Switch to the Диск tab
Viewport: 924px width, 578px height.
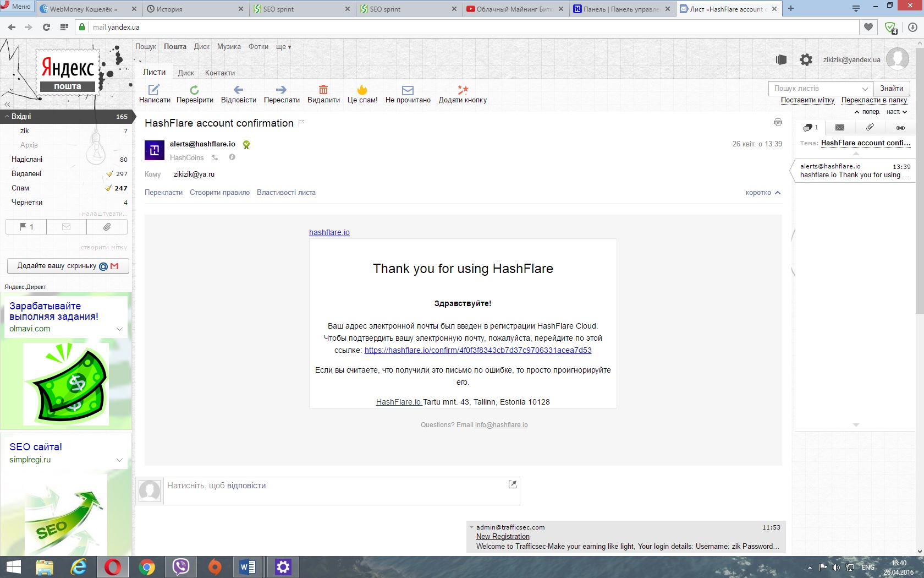click(x=186, y=73)
